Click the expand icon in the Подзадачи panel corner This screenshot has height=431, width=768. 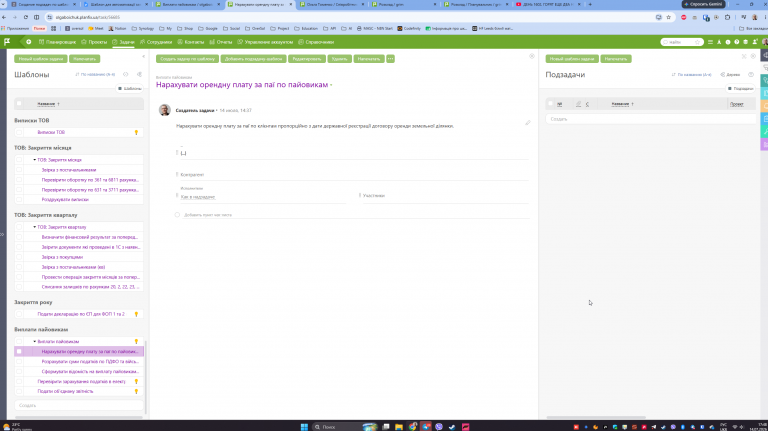[x=744, y=56]
